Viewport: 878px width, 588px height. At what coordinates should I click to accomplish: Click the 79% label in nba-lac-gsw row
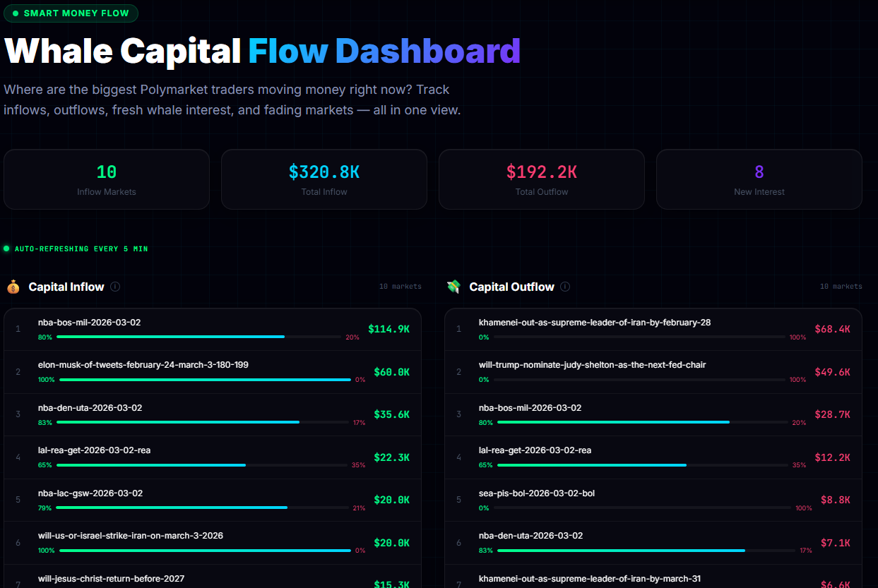(x=45, y=508)
